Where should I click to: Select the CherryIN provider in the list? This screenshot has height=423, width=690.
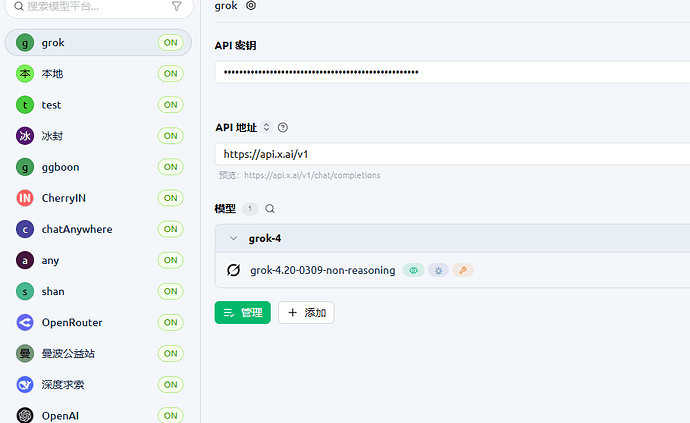coord(98,198)
